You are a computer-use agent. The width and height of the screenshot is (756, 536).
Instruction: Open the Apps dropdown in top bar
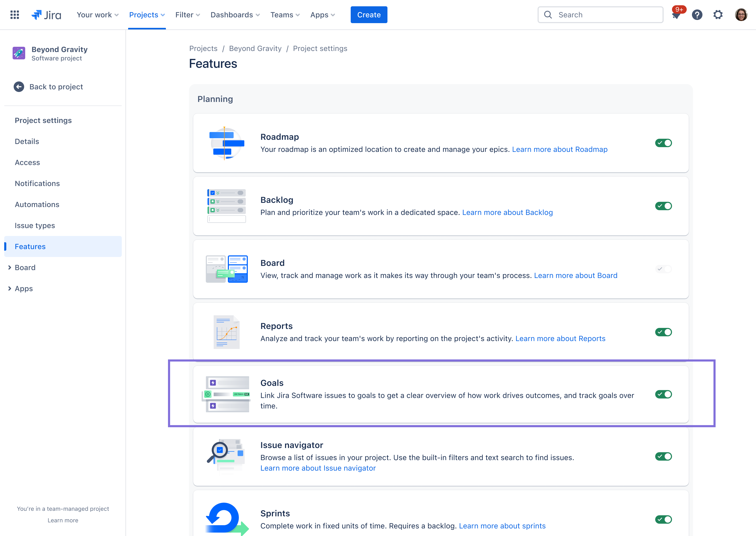pyautogui.click(x=322, y=15)
